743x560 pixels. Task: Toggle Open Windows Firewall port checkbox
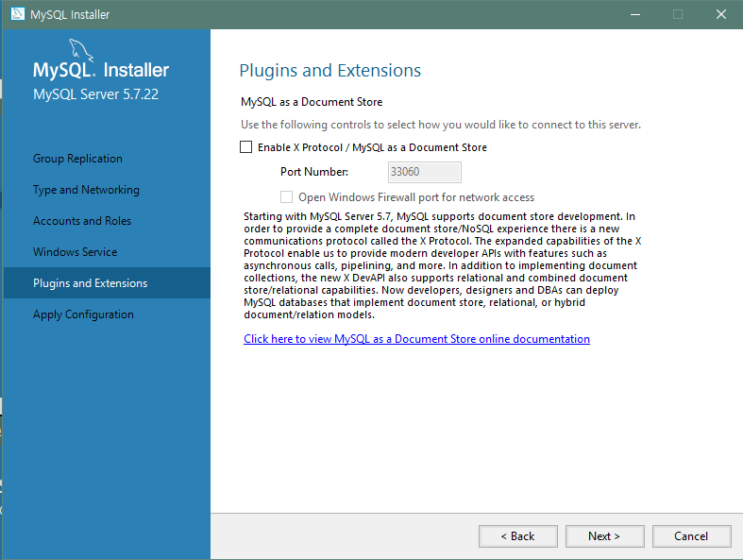(286, 196)
